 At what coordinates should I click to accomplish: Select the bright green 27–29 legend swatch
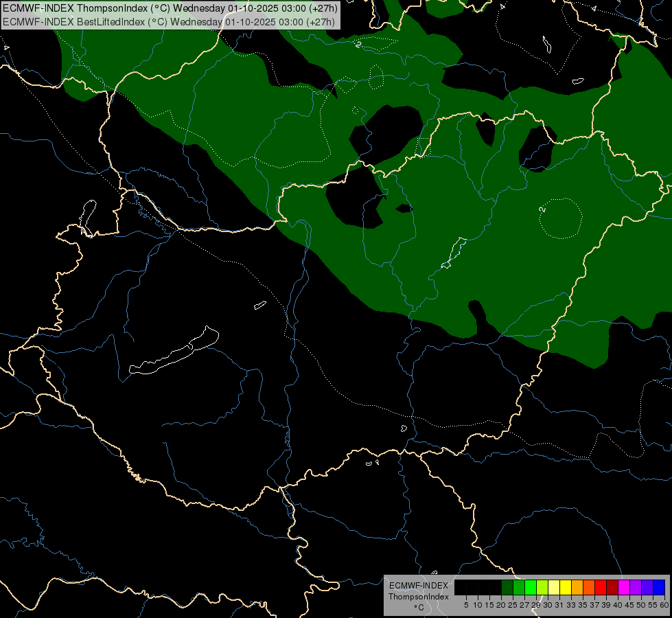[x=530, y=587]
